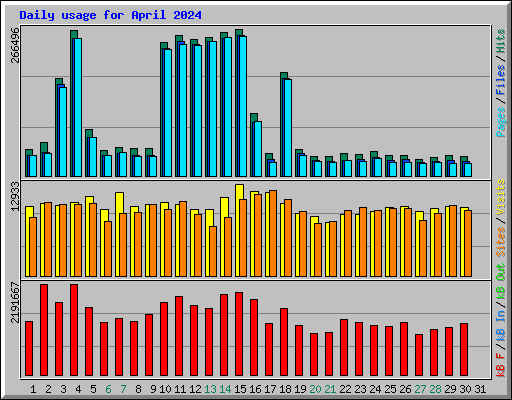The height and width of the screenshot is (400, 512).
Task: Click the red kB bar for day 4
Action: click(x=74, y=330)
